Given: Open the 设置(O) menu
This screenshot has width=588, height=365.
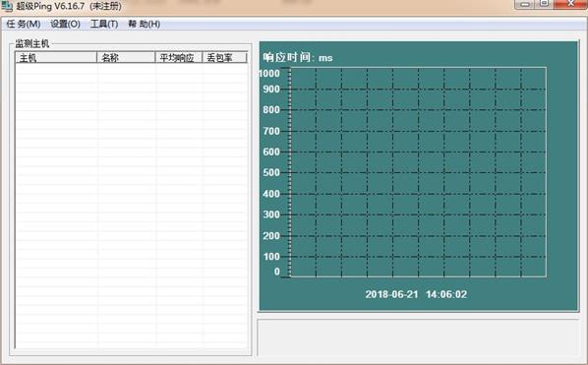Looking at the screenshot, I should click(65, 24).
